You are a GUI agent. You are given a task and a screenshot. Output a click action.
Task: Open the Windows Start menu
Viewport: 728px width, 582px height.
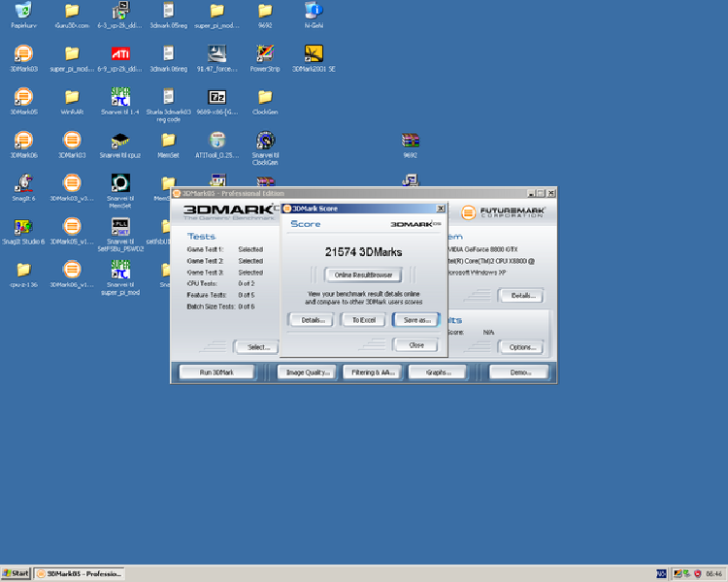tap(16, 573)
